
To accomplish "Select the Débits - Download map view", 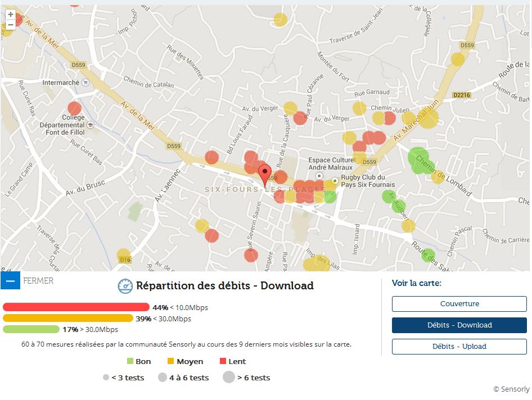I will point(459,325).
